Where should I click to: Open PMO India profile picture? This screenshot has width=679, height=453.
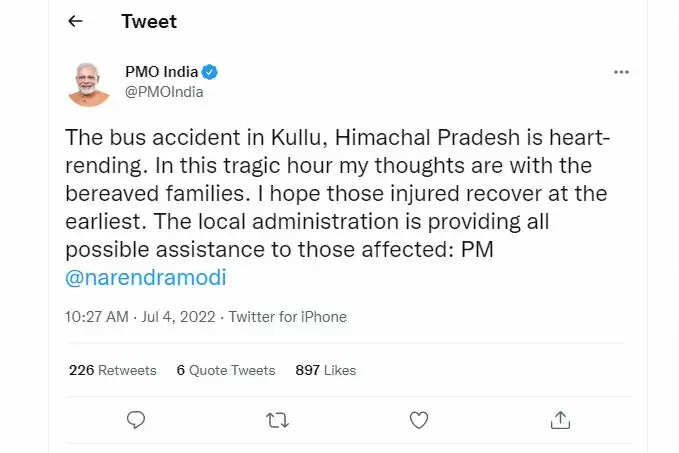pyautogui.click(x=89, y=82)
